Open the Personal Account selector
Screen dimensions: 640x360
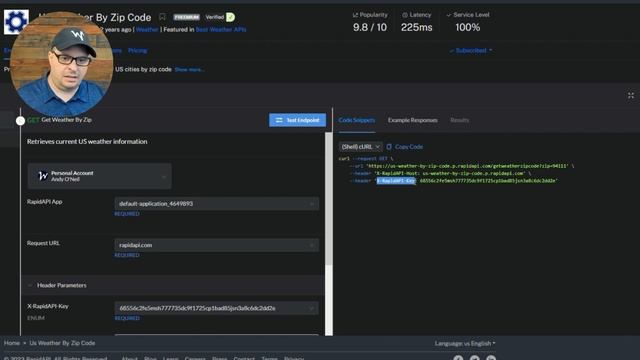tap(100, 176)
